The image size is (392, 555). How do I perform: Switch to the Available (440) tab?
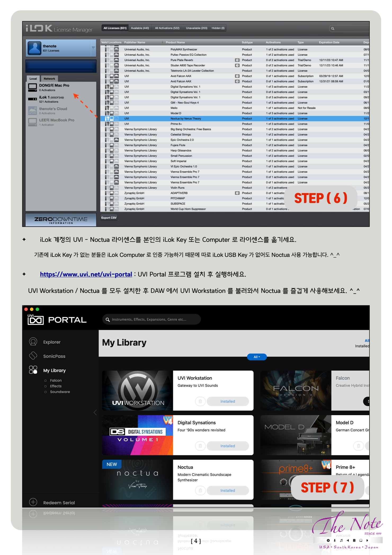click(x=140, y=28)
